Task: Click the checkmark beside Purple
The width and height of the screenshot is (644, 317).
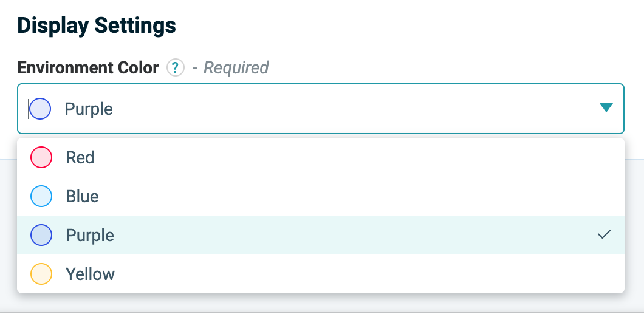Action: click(603, 234)
